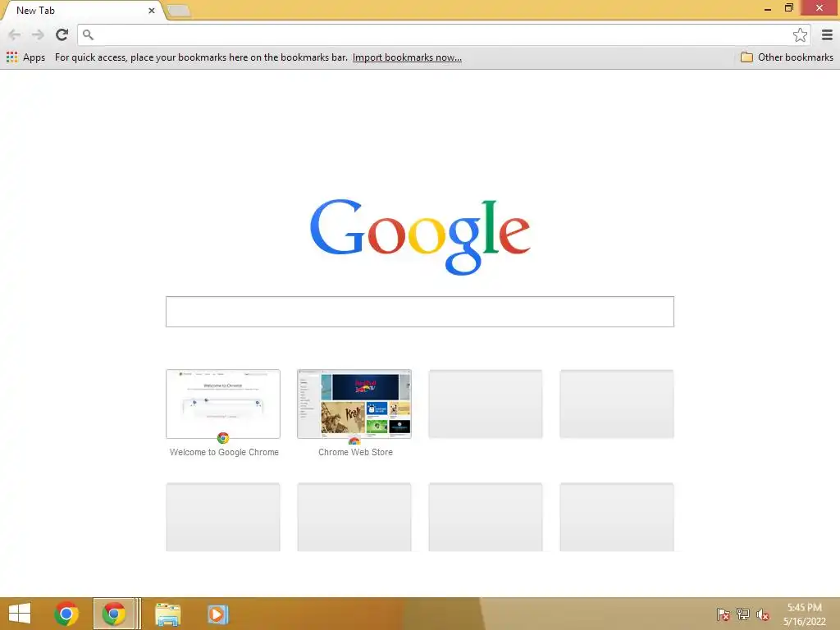Minimize the Chrome window
The image size is (840, 630).
click(767, 8)
